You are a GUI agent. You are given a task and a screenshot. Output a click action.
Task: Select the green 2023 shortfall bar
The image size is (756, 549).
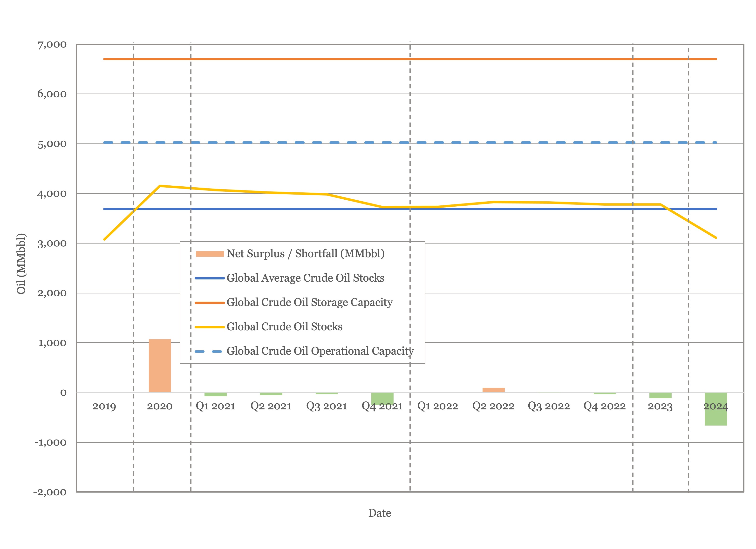click(660, 395)
